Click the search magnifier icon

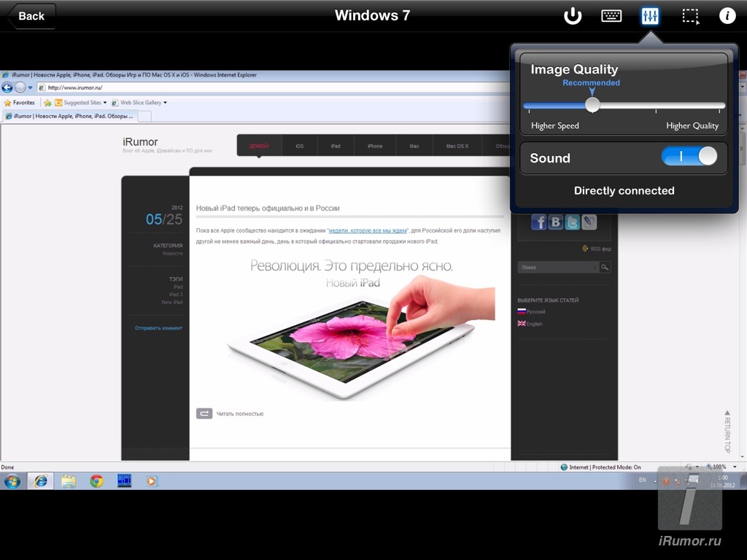click(x=605, y=268)
